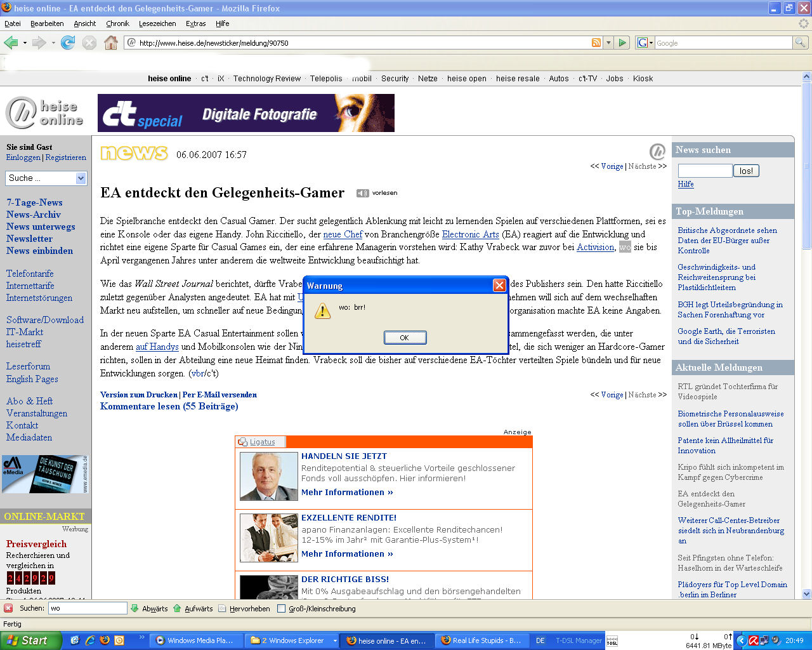Image resolution: width=812 pixels, height=650 pixels.
Task: Click the DE language indicator
Action: pos(540,640)
